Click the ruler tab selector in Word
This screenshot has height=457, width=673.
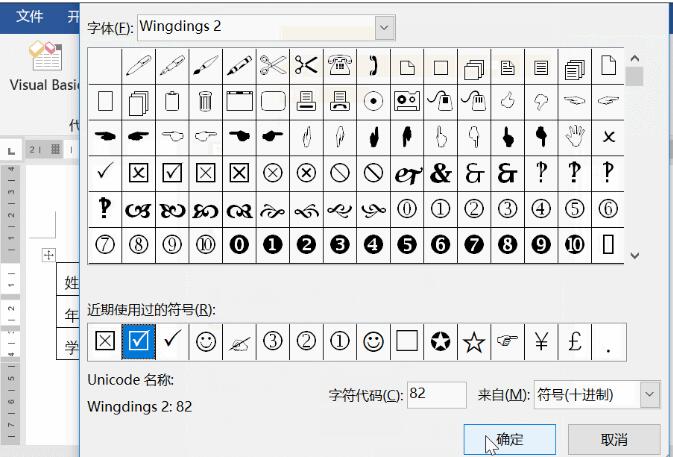pyautogui.click(x=11, y=151)
